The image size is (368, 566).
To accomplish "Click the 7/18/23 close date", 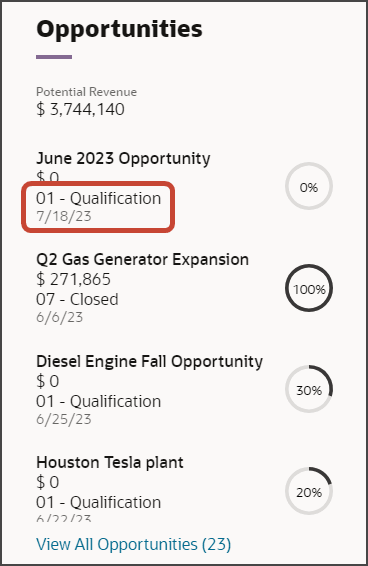I will (x=64, y=216).
